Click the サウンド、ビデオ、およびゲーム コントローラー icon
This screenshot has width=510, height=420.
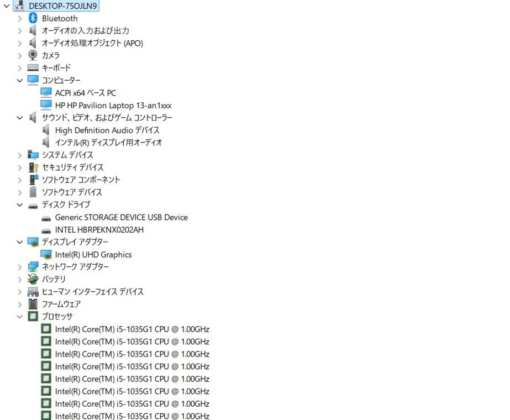[33, 118]
